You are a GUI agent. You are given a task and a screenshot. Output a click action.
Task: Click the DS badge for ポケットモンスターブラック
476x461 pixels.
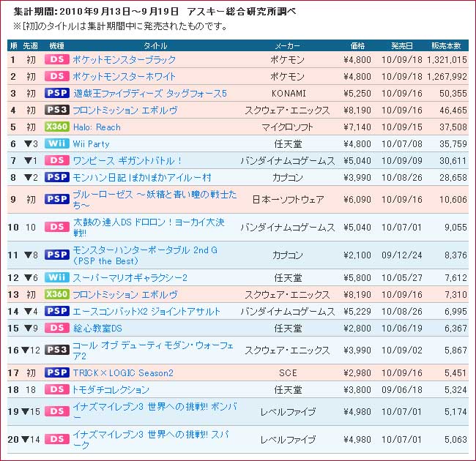[x=57, y=59]
